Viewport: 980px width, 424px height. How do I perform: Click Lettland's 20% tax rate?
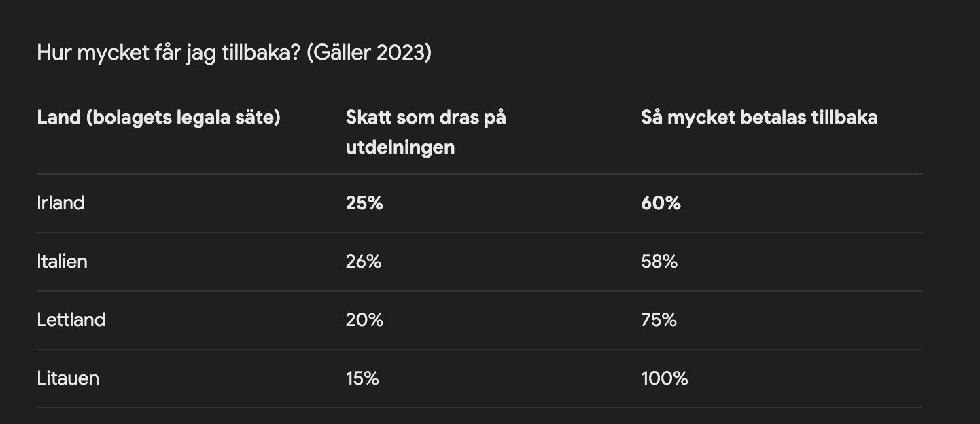364,320
